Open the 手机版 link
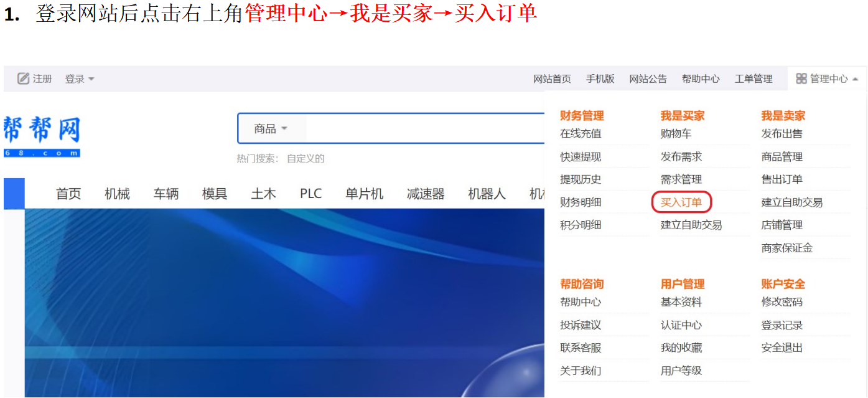Viewport: 868px width, 398px height. (x=600, y=78)
